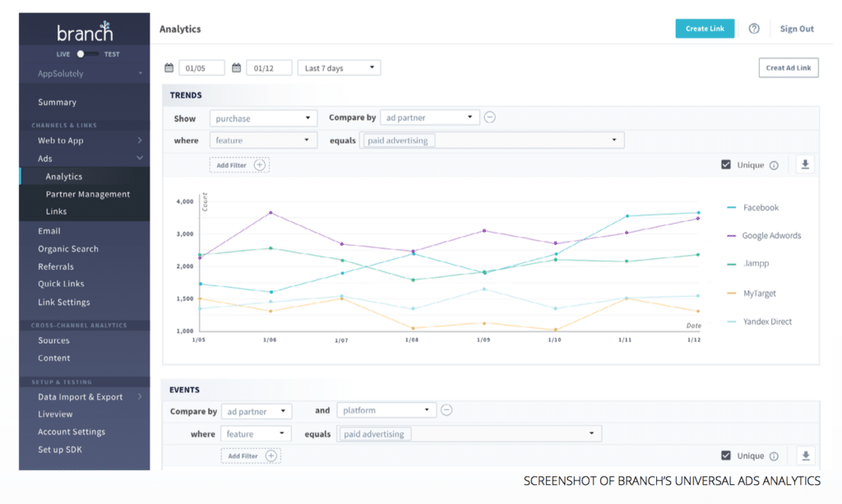This screenshot has width=842, height=504.
Task: Uncheck Unique in the Trends section
Action: coord(726,164)
